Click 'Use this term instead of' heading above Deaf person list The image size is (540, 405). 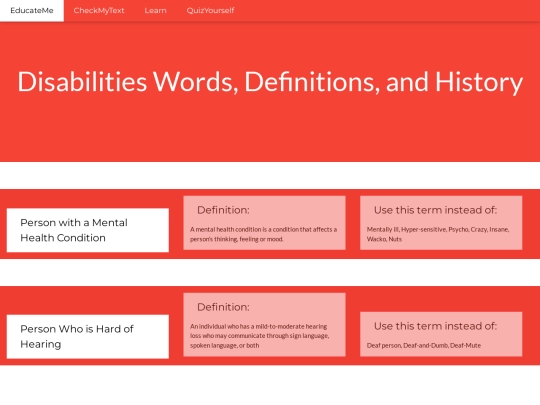coord(435,326)
